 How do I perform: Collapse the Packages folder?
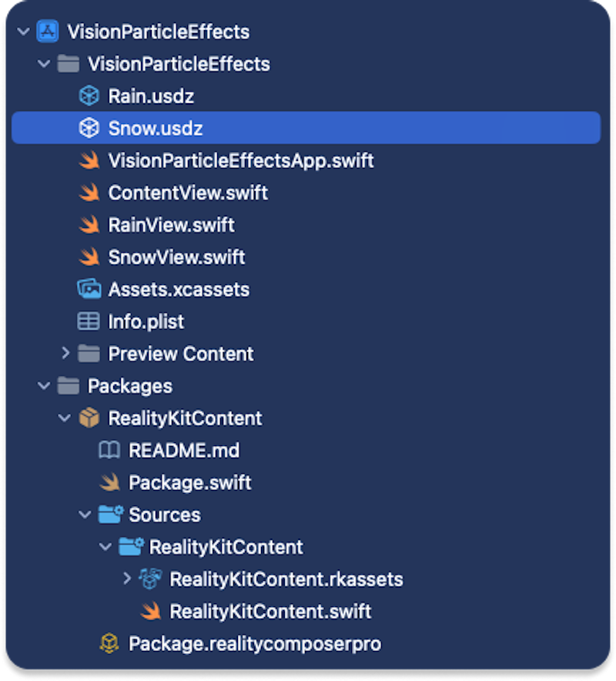43,385
